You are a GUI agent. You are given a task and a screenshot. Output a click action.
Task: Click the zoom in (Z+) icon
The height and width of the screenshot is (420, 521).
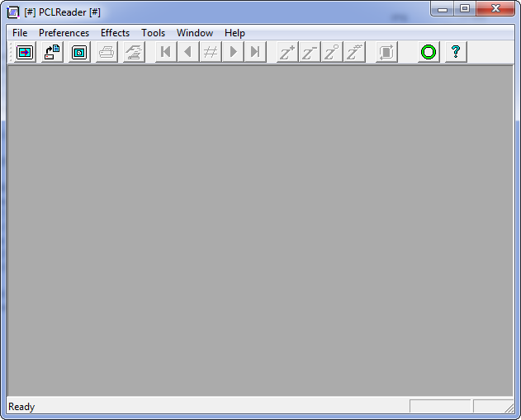[x=287, y=52]
